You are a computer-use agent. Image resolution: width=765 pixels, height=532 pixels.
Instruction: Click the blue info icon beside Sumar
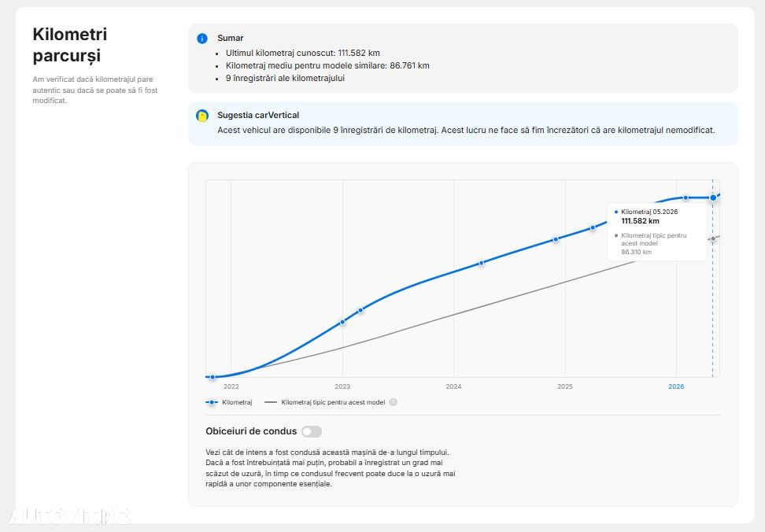tap(202, 39)
